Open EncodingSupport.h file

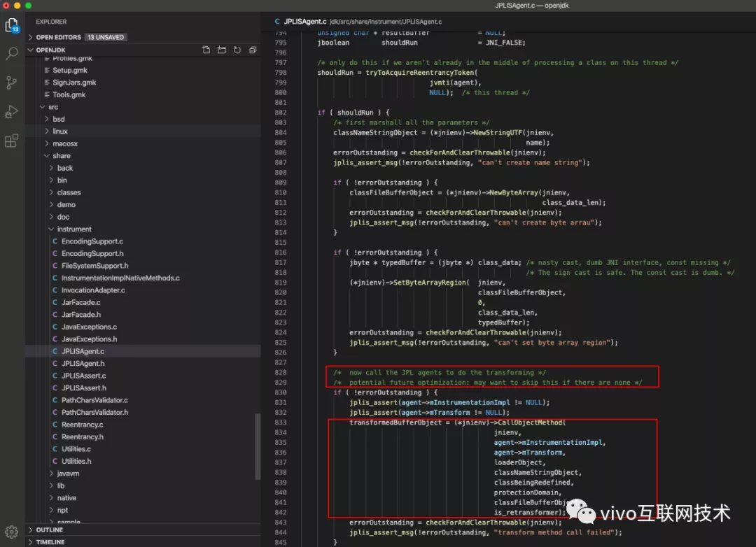pyautogui.click(x=92, y=253)
